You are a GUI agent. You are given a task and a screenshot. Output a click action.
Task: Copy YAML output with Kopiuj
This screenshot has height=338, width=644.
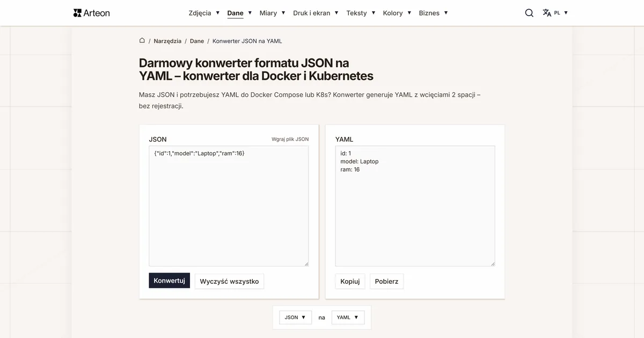[x=350, y=281]
